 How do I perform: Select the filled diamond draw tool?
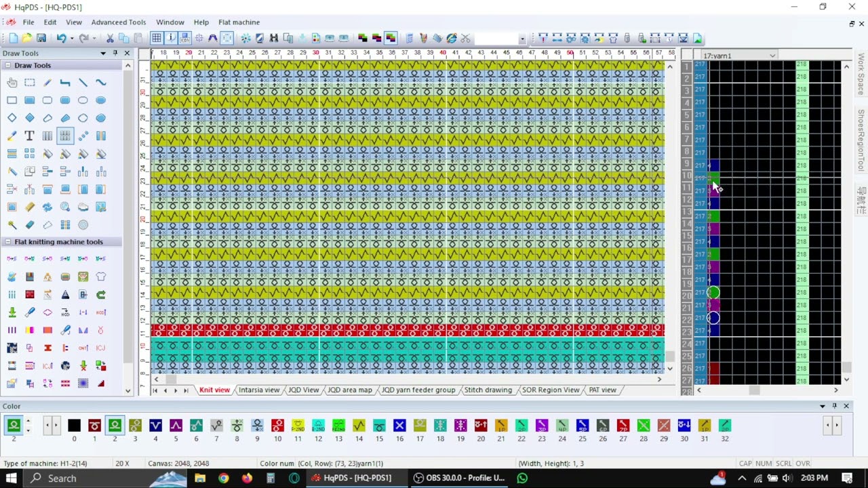[x=30, y=118]
